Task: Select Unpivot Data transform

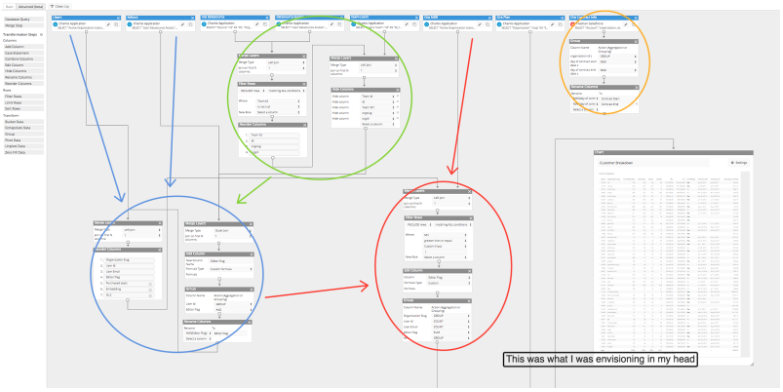Action: tap(23, 146)
